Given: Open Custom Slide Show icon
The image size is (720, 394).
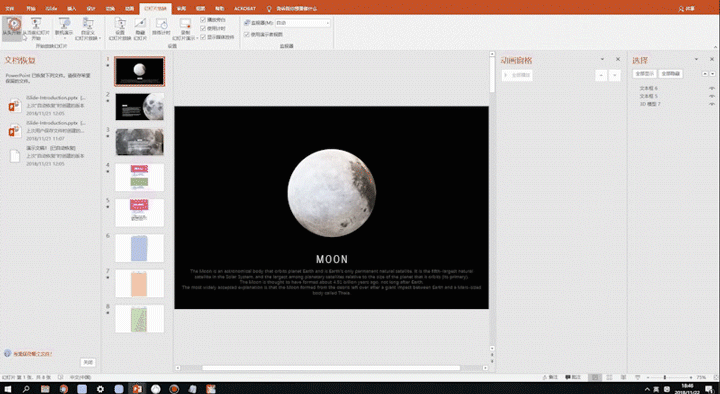Looking at the screenshot, I should [88, 23].
